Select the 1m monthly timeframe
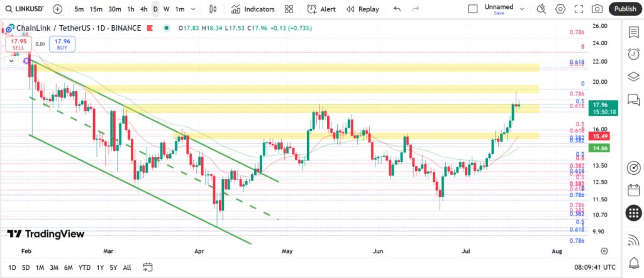The width and height of the screenshot is (644, 278). 179,9
